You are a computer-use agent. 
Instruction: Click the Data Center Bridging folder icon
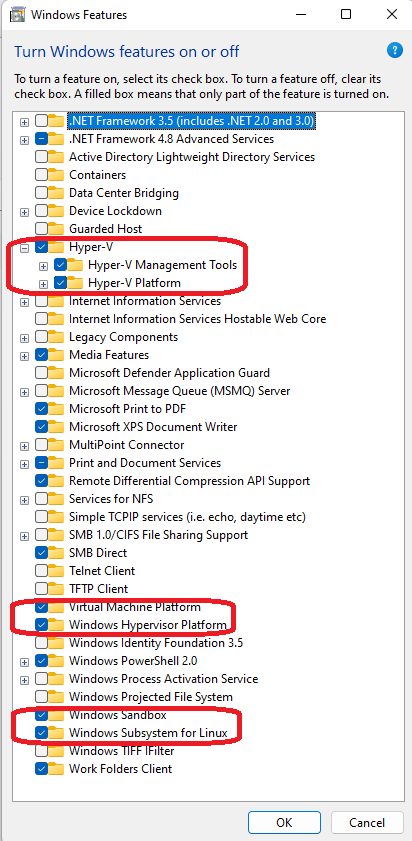[56, 193]
